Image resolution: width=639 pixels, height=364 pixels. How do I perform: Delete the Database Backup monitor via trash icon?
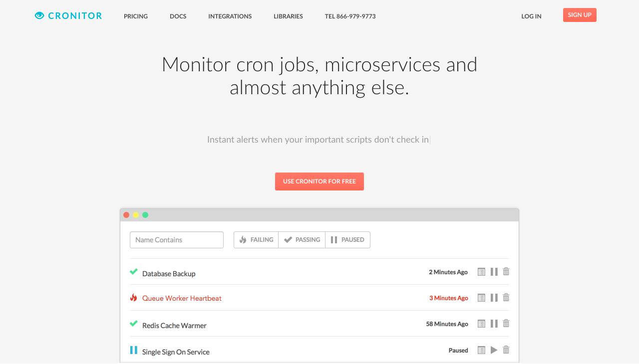click(x=506, y=272)
